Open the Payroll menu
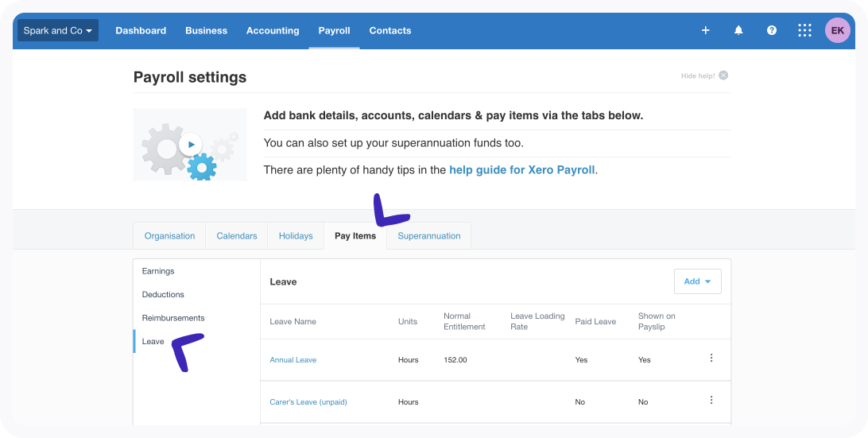Screen dimensions: 868x438 pos(334,30)
